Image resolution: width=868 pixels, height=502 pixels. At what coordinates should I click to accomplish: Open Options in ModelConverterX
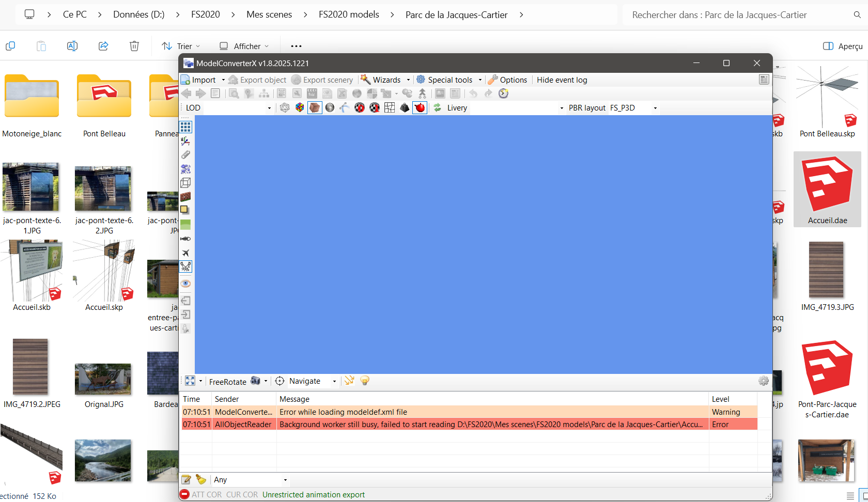coord(507,80)
